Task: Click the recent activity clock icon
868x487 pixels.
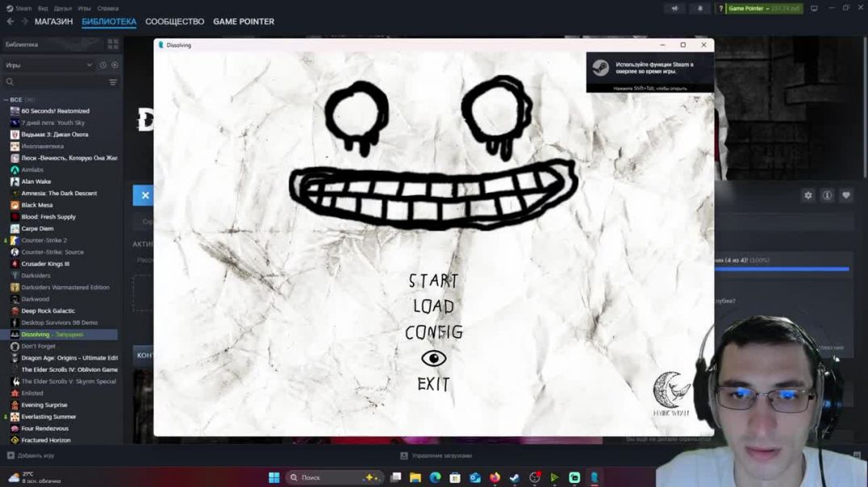Action: [103, 65]
